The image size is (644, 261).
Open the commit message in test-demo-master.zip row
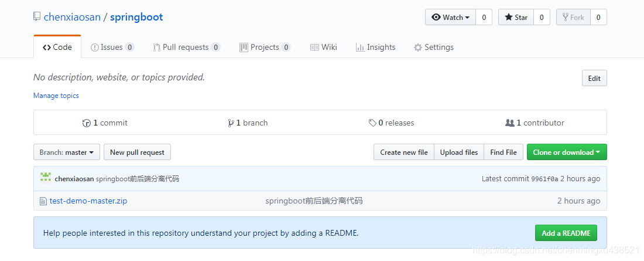(x=314, y=201)
